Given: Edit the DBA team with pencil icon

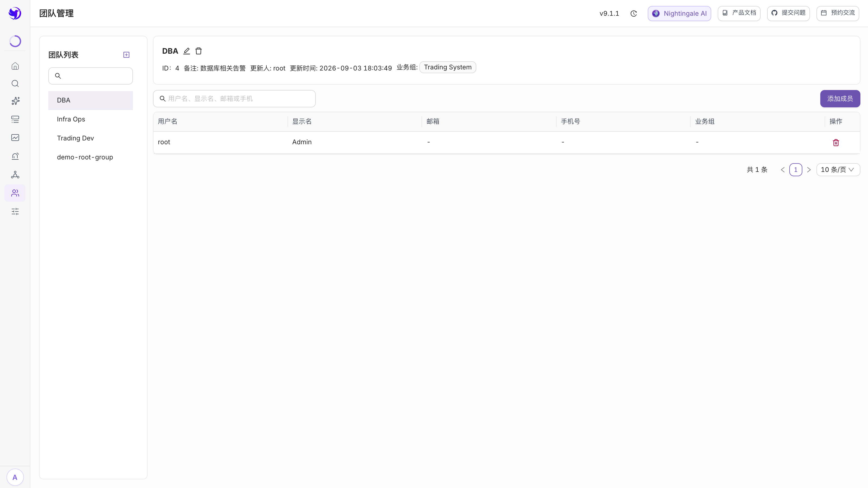Looking at the screenshot, I should pos(187,51).
